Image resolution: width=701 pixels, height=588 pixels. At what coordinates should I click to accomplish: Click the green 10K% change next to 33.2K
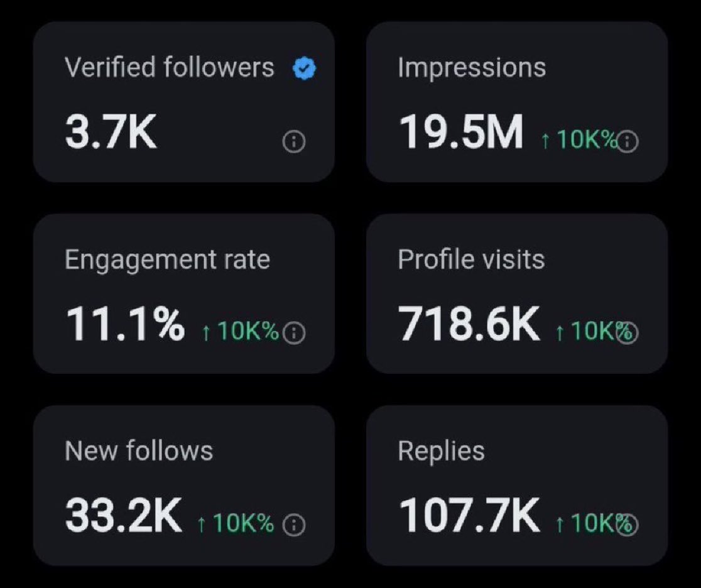pos(236,523)
